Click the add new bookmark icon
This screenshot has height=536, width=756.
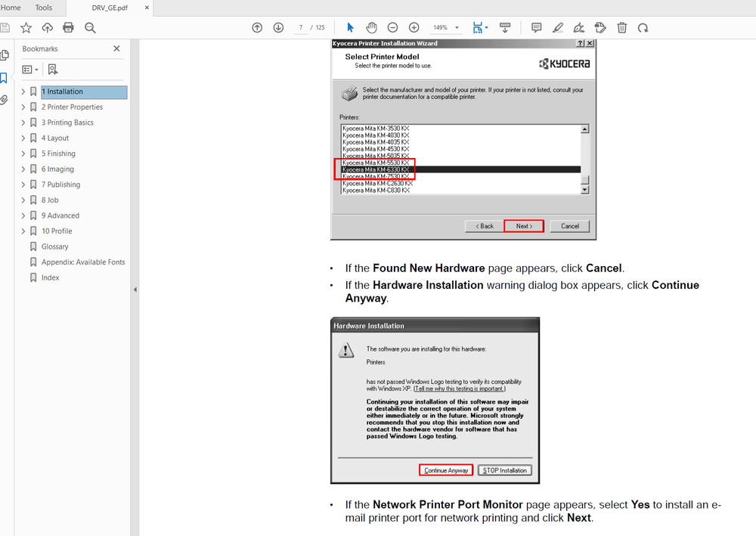click(53, 70)
